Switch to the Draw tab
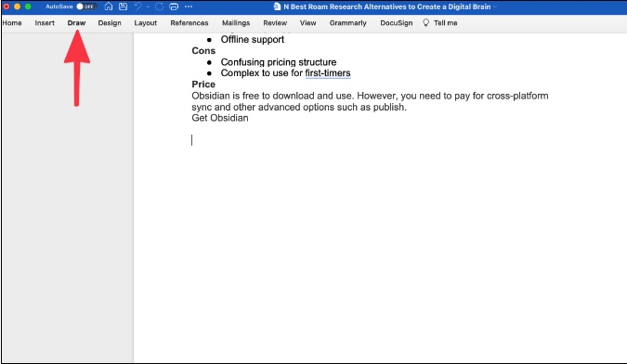Image resolution: width=627 pixels, height=364 pixels. [76, 23]
